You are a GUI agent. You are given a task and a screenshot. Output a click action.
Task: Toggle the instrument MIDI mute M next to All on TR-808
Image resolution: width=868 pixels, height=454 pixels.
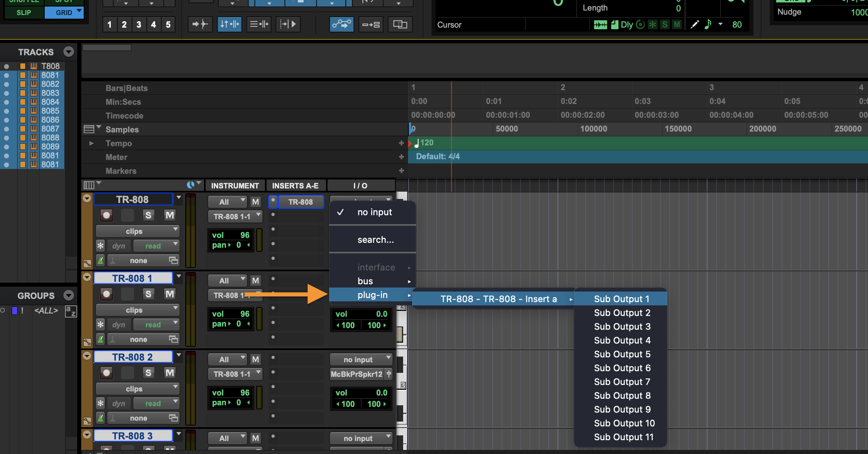tap(256, 202)
